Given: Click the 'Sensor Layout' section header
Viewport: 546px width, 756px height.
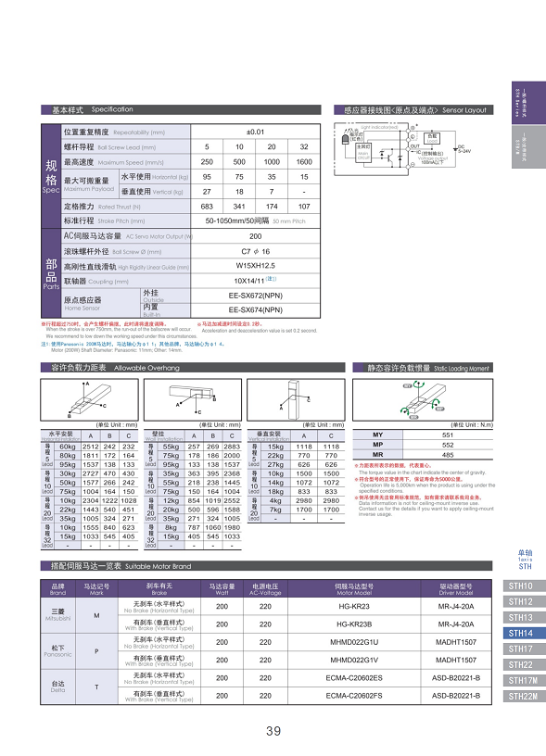Looking at the screenshot, I should click(x=413, y=110).
